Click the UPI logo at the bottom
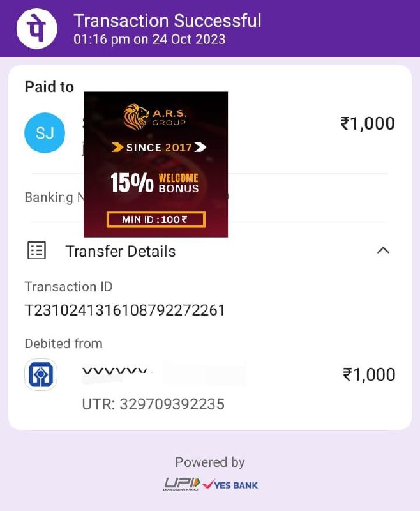The height and width of the screenshot is (511, 420). 182,484
